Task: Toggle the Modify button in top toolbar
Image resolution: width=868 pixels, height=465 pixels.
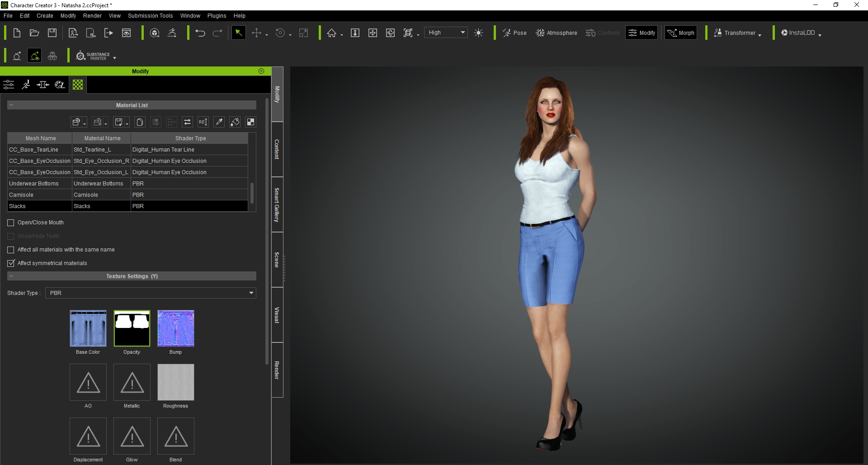Action: [x=642, y=33]
